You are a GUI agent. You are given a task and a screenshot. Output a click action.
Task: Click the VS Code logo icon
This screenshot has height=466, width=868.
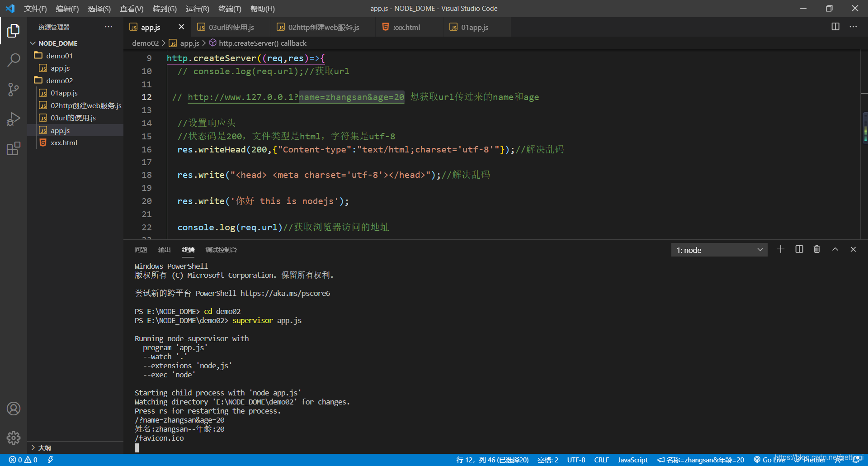pos(10,9)
